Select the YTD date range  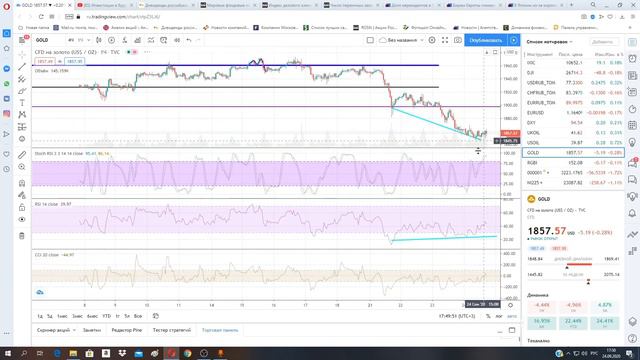coord(107,316)
